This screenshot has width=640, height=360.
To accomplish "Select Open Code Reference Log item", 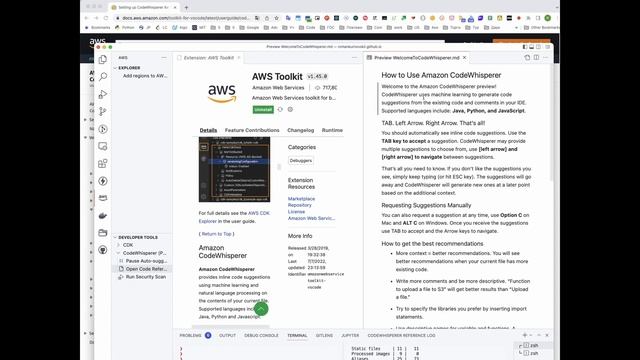I will point(143,269).
